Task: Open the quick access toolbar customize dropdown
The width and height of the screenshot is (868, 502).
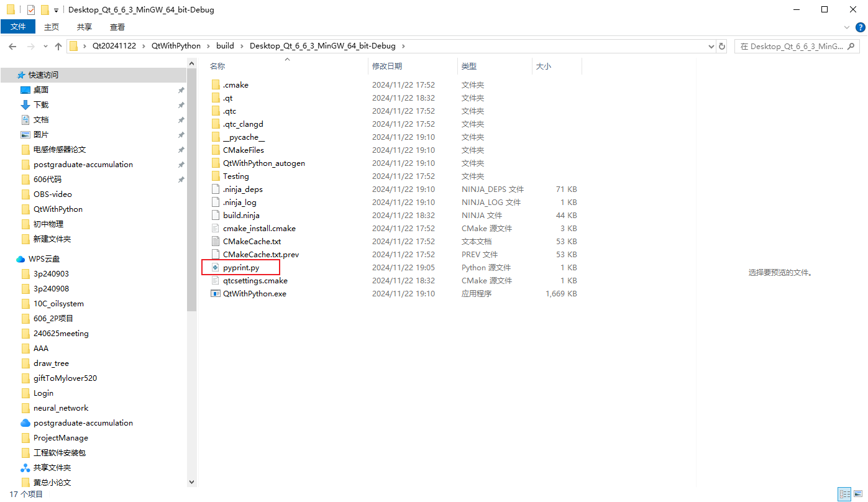Action: [x=56, y=11]
